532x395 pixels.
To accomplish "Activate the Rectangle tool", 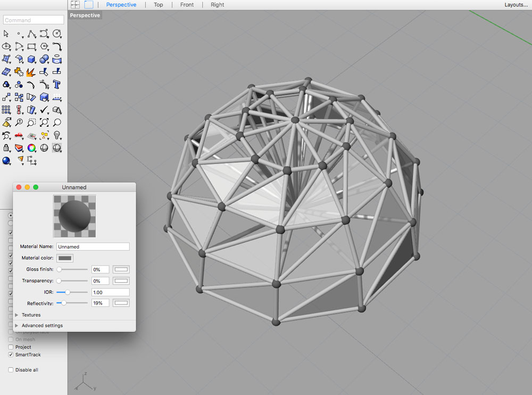I will (x=31, y=46).
